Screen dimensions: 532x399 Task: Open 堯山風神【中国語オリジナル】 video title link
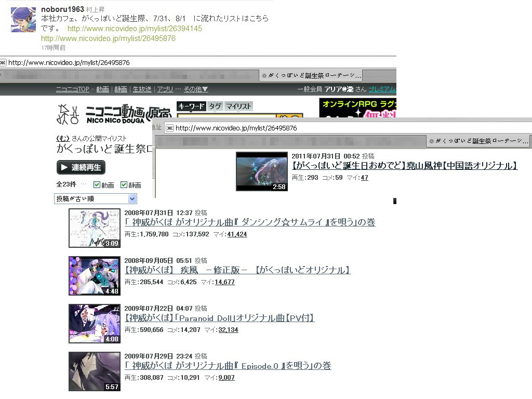coord(405,166)
